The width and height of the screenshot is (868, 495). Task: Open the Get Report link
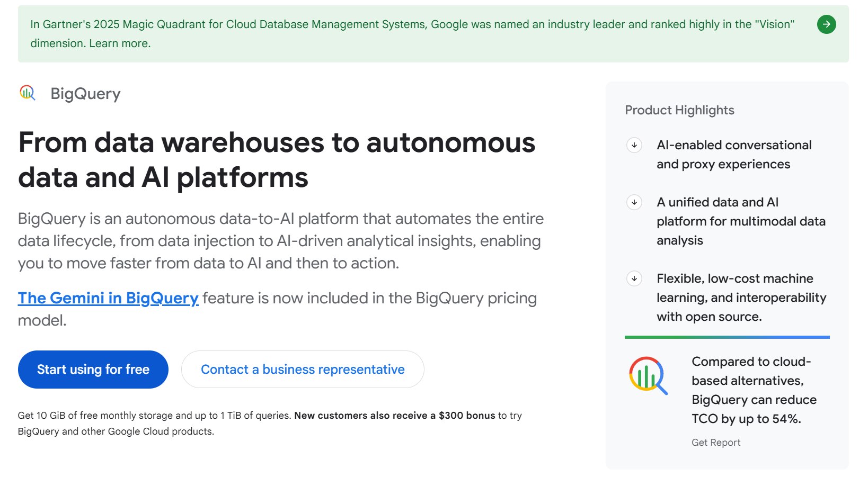click(x=716, y=442)
